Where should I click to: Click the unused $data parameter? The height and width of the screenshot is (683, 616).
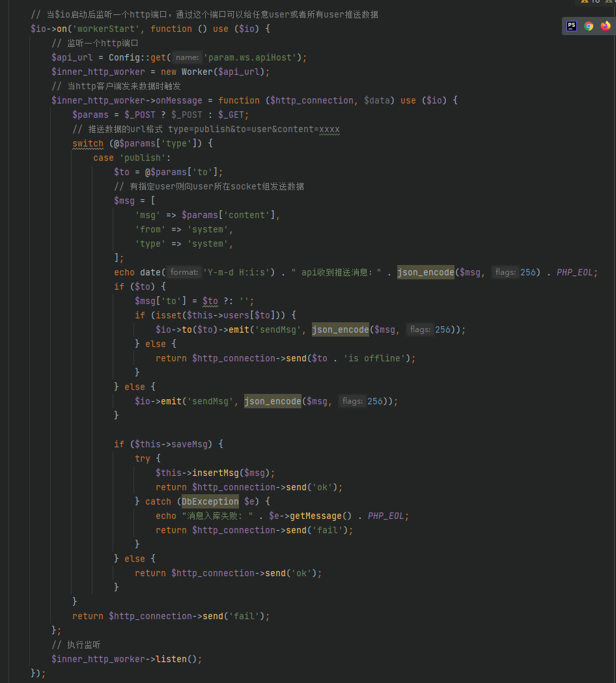377,101
